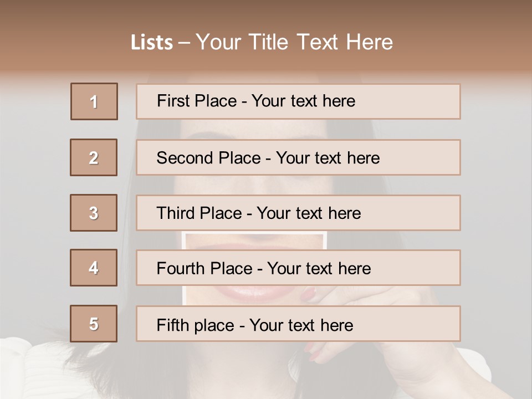Click the Third Place text bar
The height and width of the screenshot is (399, 532).
[298, 213]
